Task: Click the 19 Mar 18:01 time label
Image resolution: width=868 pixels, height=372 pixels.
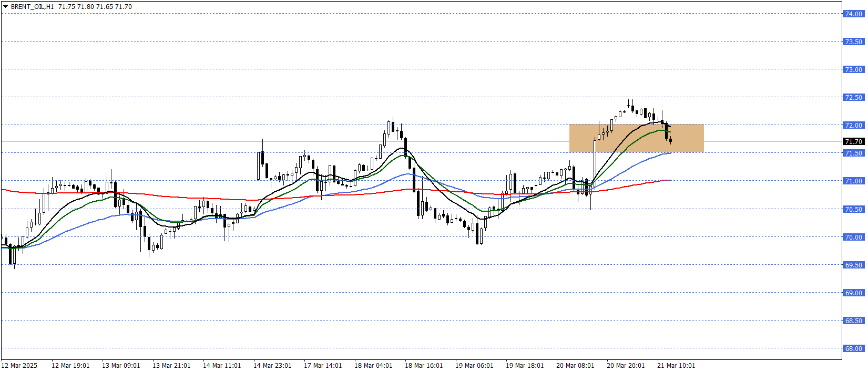Action: pyautogui.click(x=525, y=366)
